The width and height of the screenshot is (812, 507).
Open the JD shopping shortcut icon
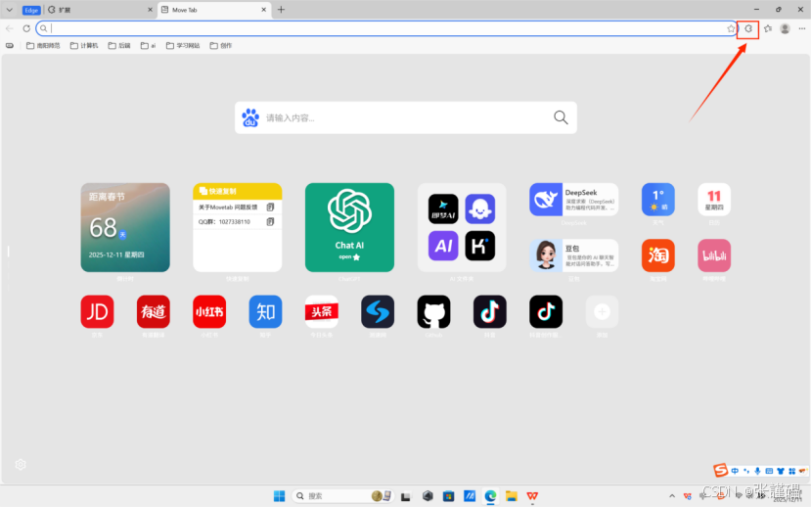click(98, 312)
